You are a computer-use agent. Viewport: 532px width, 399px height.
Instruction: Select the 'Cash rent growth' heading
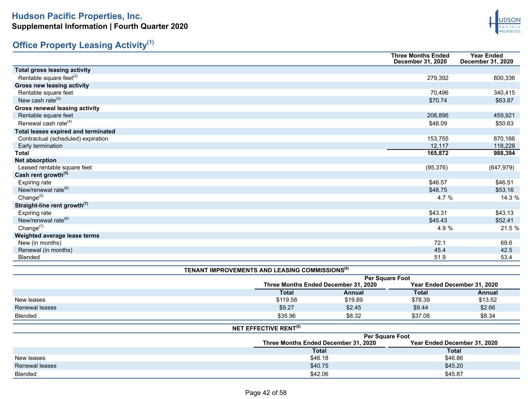(x=41, y=175)
